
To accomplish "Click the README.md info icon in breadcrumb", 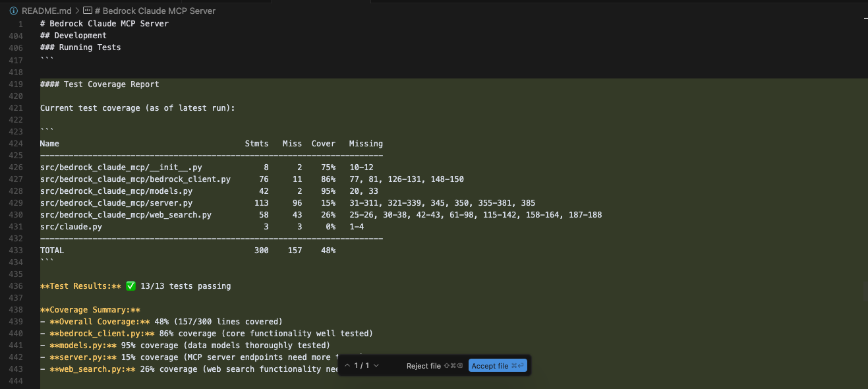I will click(x=14, y=11).
